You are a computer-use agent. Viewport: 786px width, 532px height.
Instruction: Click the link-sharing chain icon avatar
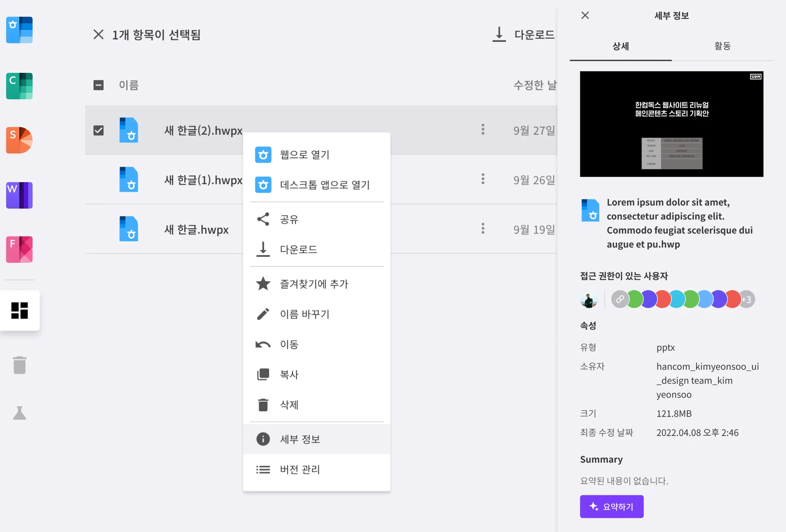620,299
